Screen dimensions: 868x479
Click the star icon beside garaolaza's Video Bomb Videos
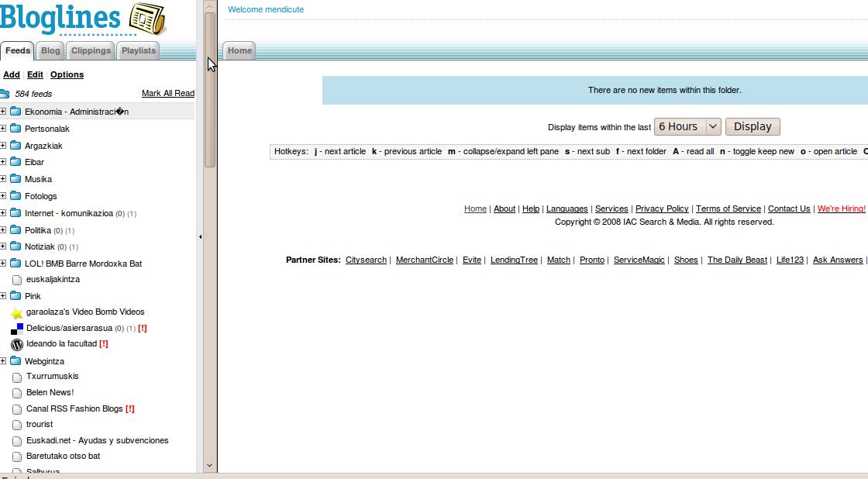16,312
